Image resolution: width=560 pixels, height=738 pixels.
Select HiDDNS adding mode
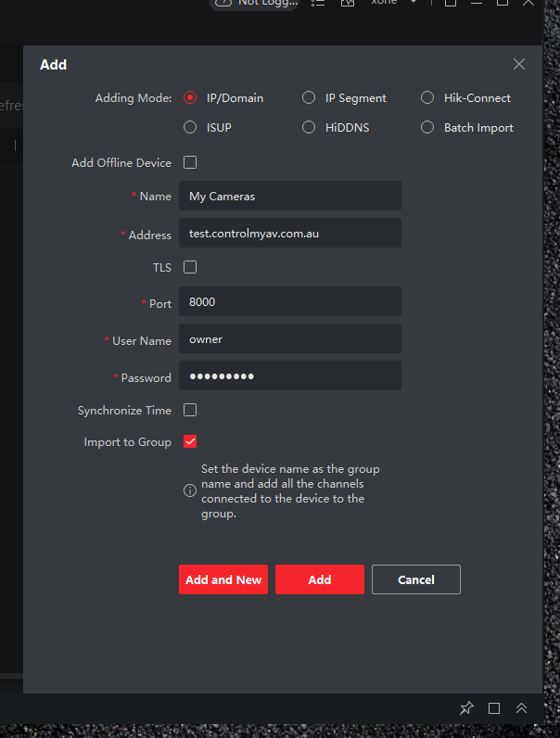tap(309, 128)
